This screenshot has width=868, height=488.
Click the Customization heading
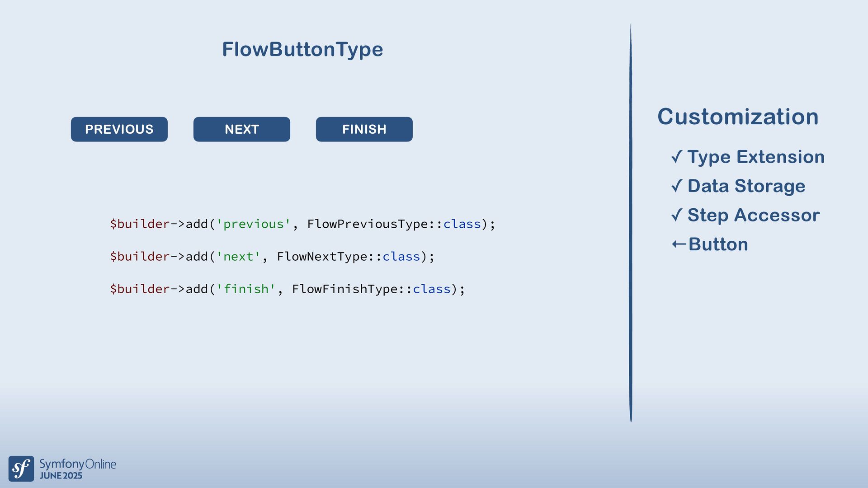(x=738, y=117)
